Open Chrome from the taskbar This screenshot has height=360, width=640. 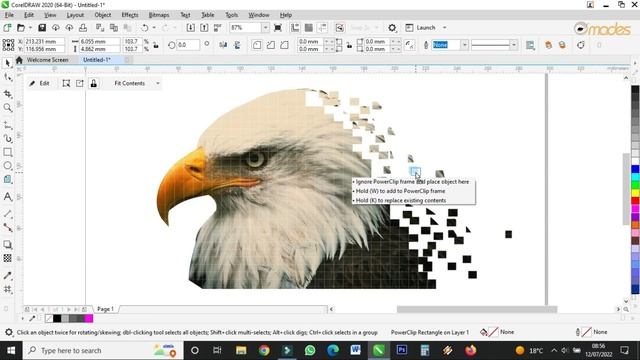pos(264,351)
